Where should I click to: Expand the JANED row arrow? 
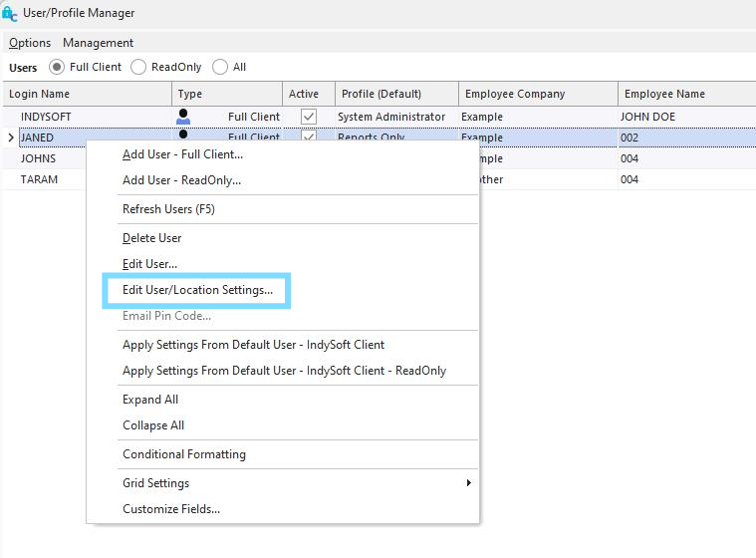(x=11, y=138)
